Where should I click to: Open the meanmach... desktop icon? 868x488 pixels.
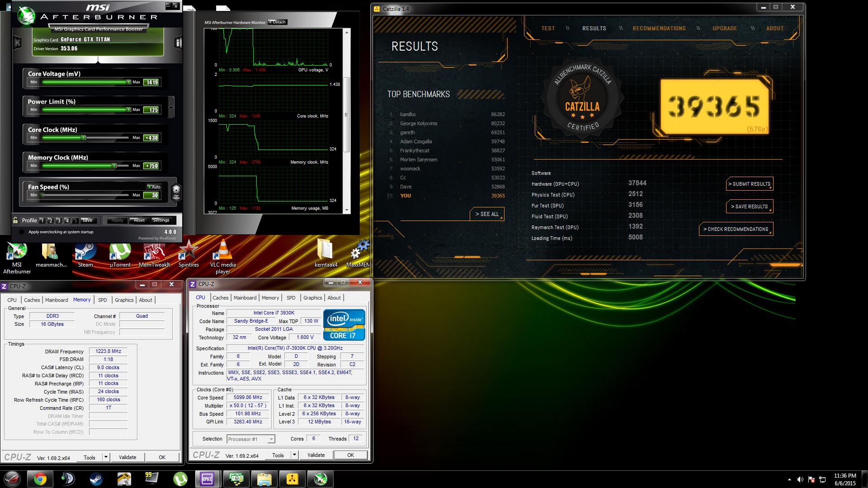coord(51,255)
